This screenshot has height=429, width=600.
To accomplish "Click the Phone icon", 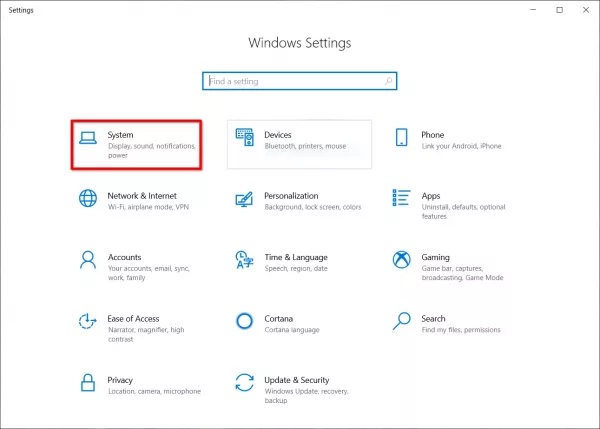I will pos(401,137).
